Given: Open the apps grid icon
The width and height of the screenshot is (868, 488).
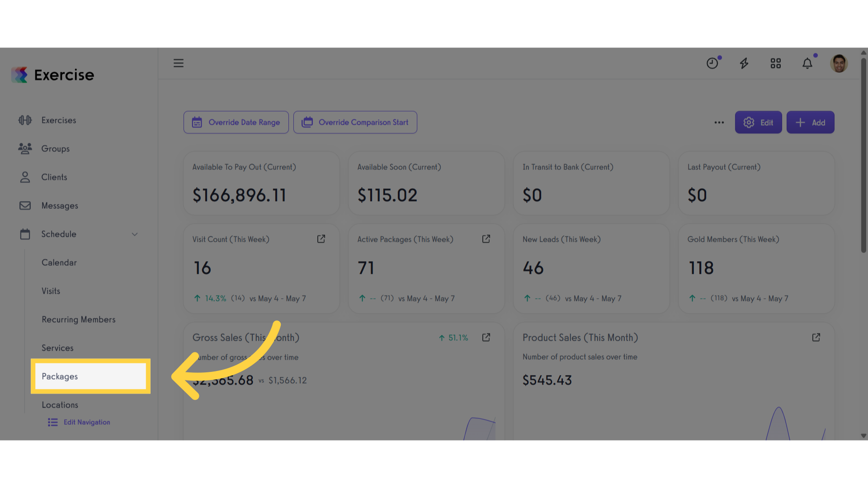Looking at the screenshot, I should coord(776,63).
